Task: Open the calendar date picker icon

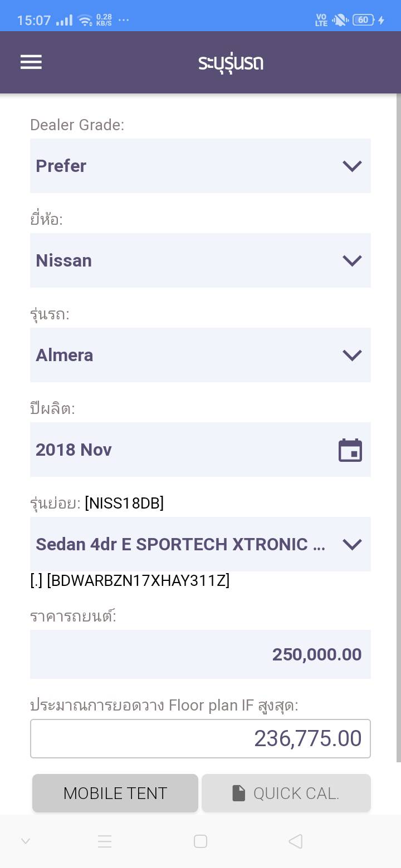Action: 350,450
